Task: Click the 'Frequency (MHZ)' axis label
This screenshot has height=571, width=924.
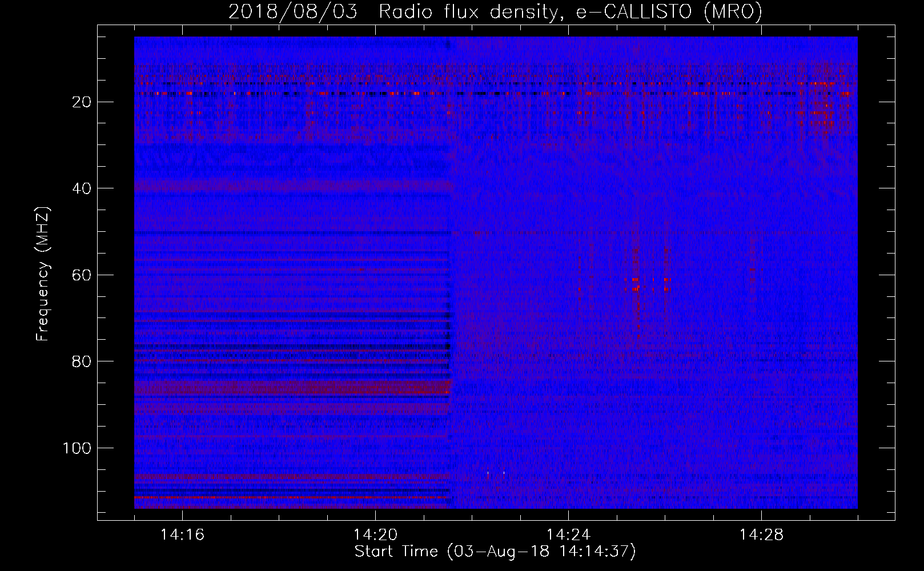Action: [43, 274]
